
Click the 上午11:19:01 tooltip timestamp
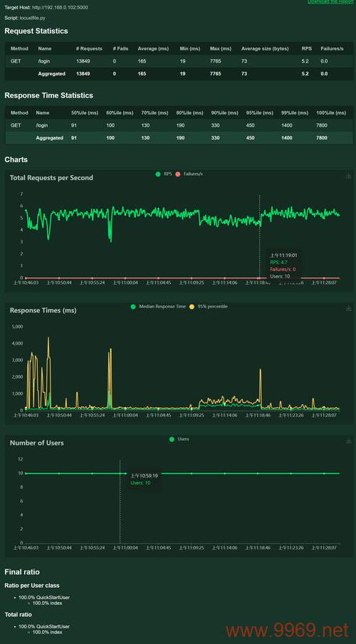pyautogui.click(x=283, y=255)
